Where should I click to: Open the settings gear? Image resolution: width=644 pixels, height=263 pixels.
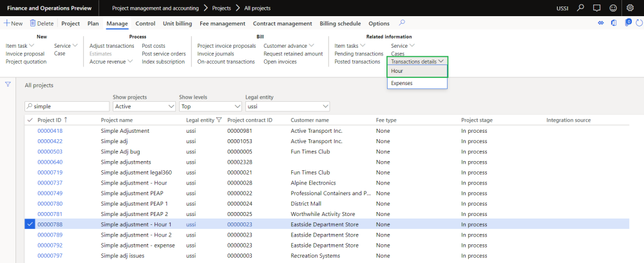click(x=630, y=8)
